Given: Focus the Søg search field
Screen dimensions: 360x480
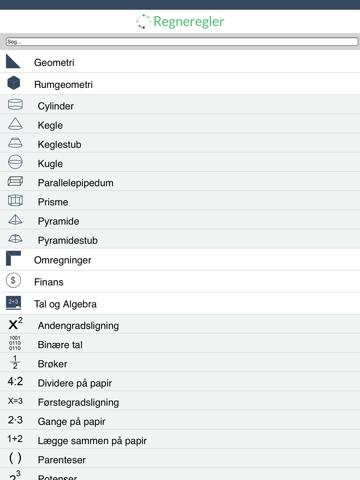Looking at the screenshot, I should pyautogui.click(x=182, y=42).
